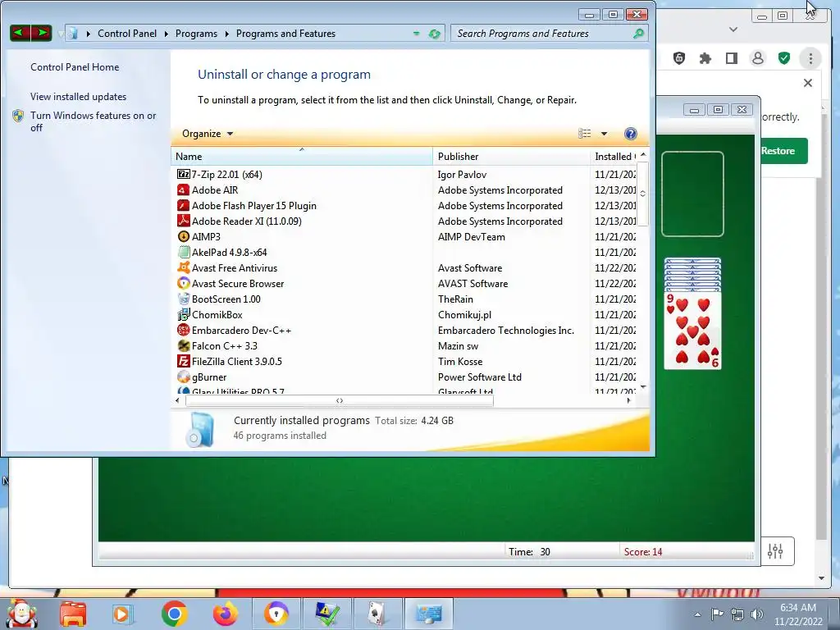Expand the Programs breadcrumb arrow
Image resolution: width=840 pixels, height=630 pixels.
[x=226, y=34]
